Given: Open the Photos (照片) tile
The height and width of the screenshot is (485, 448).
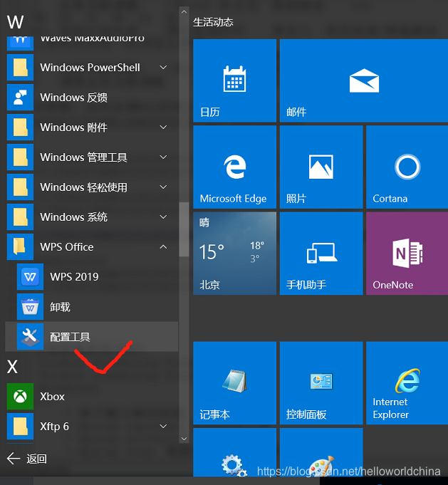Looking at the screenshot, I should point(321,167).
